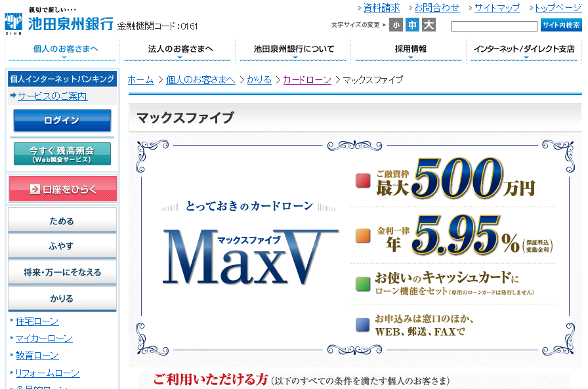Click 個人のお客さまへ breadcrumb link
This screenshot has height=389, width=588.
201,80
